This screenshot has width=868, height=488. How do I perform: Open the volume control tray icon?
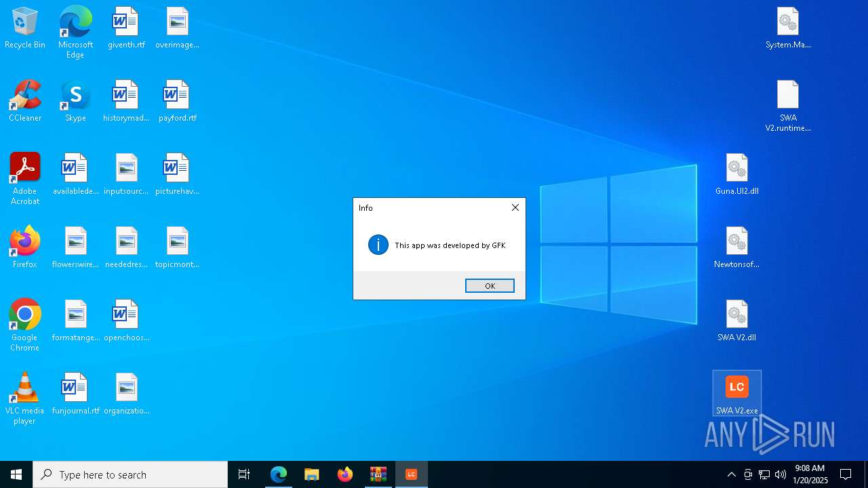click(781, 474)
